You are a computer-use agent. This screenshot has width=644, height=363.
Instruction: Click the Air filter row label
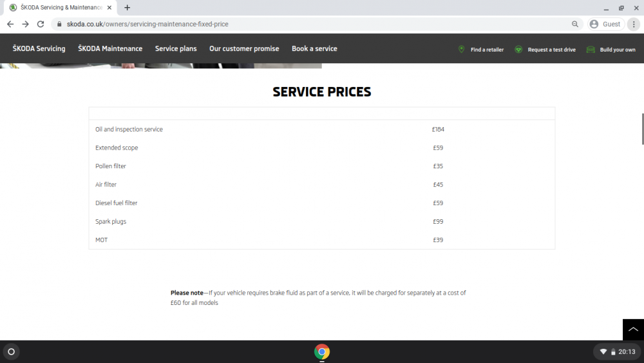(106, 184)
